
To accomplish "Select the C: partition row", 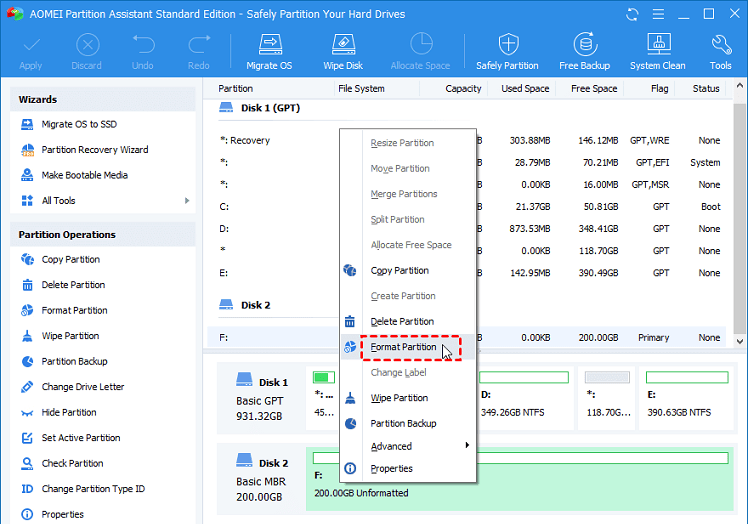I will click(467, 207).
